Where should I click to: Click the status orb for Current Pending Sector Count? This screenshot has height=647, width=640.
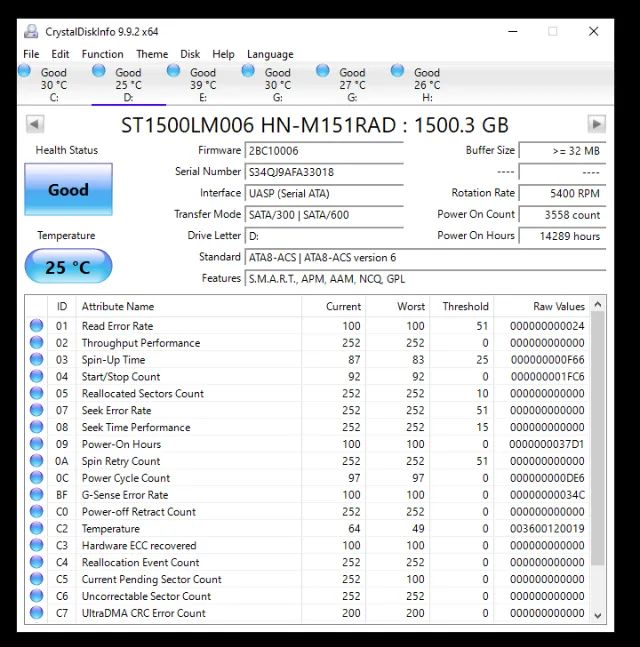click(37, 579)
